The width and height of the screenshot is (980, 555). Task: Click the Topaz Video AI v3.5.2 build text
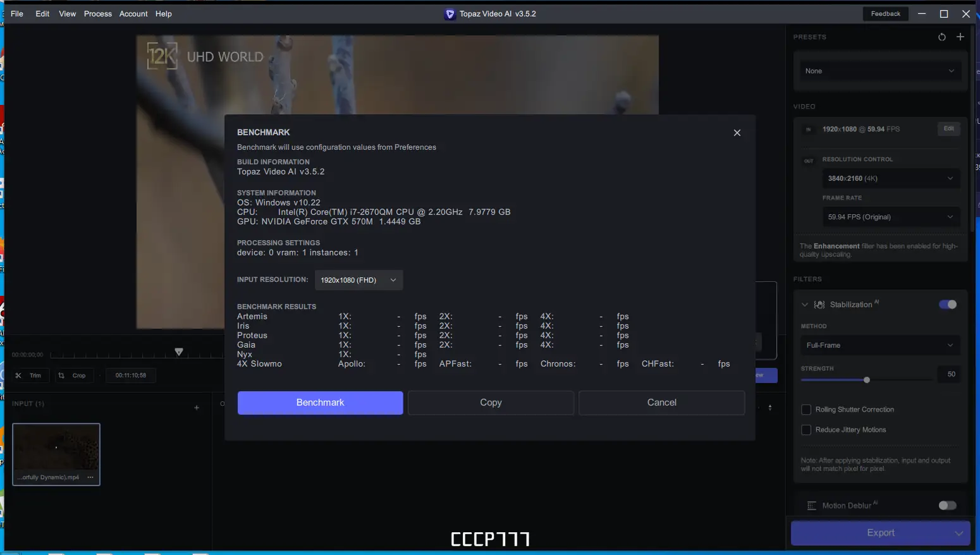point(281,172)
